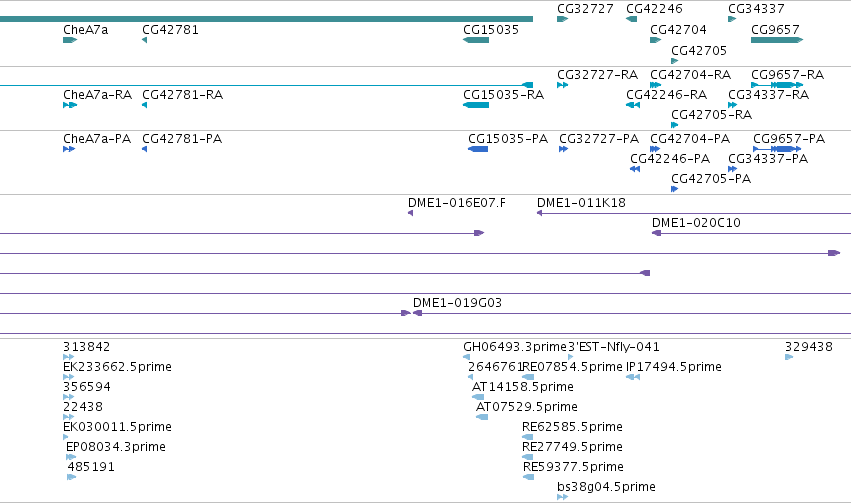Image resolution: width=851 pixels, height=503 pixels.
Task: Click the CG9657-PA protein glyph
Action: point(777,149)
